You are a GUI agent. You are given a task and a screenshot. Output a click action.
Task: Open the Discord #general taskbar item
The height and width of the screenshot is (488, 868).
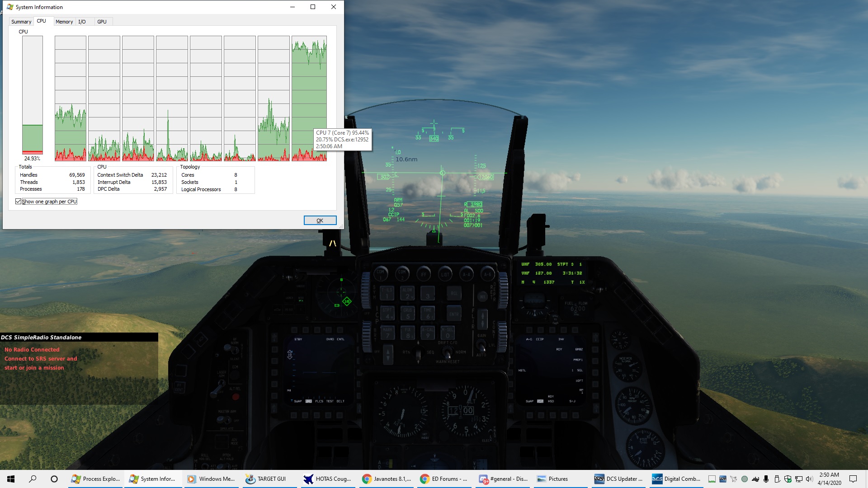(503, 479)
